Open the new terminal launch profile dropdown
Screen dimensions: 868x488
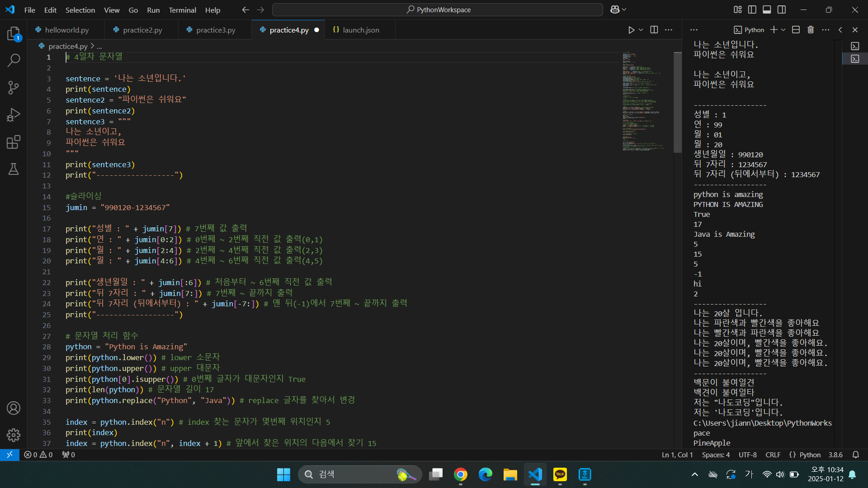pyautogui.click(x=783, y=30)
